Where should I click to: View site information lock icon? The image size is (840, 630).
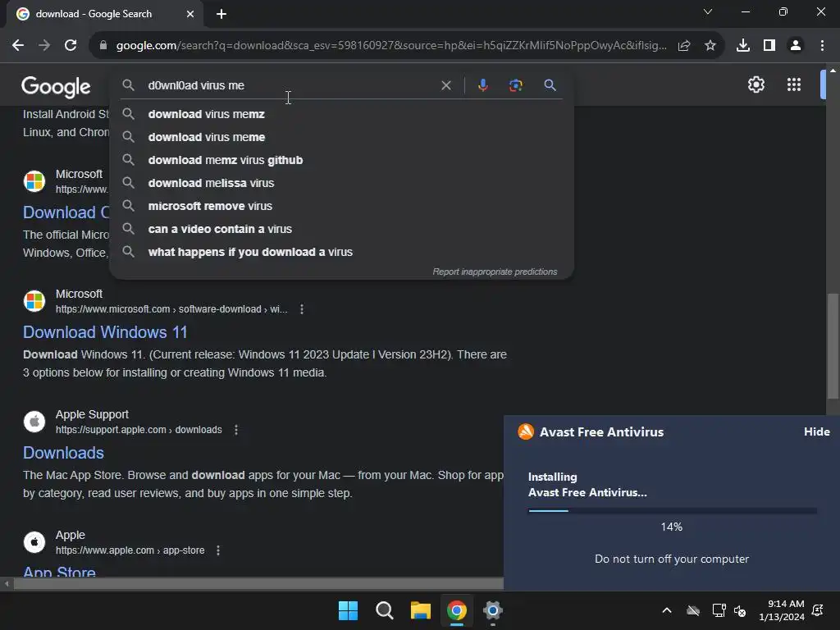pyautogui.click(x=103, y=46)
